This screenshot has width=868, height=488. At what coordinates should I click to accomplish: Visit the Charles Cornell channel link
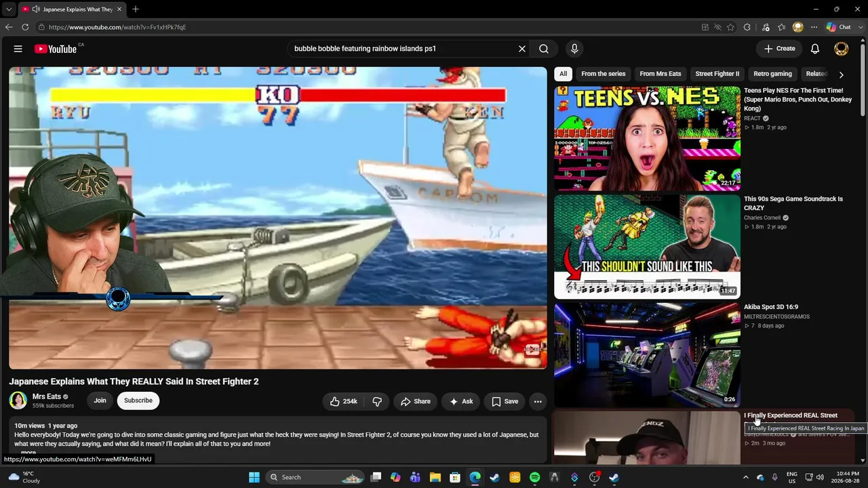click(762, 218)
